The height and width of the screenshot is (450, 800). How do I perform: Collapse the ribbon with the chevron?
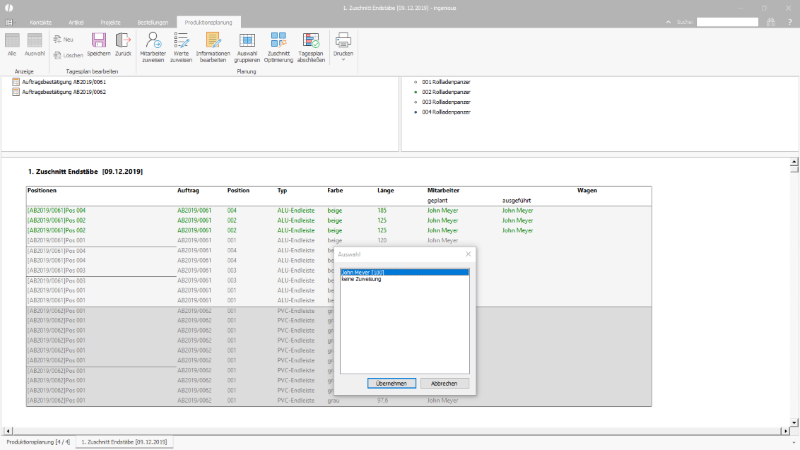668,22
